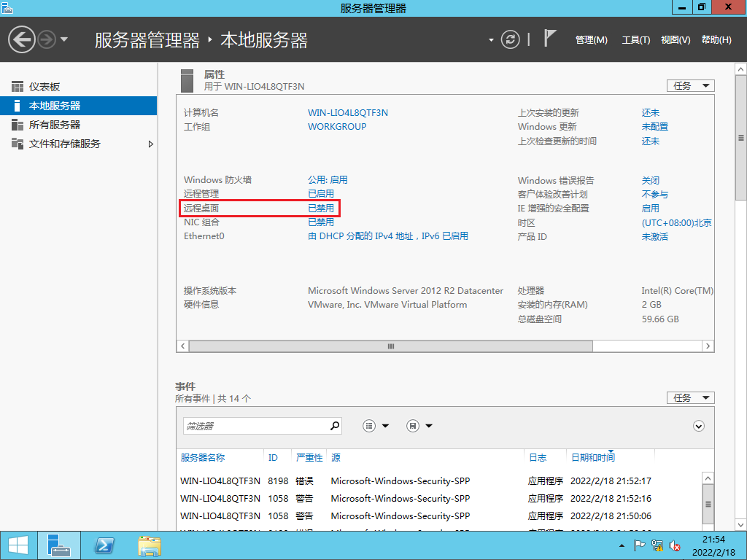
Task: Click the muted volume tray icon
Action: [x=674, y=545]
